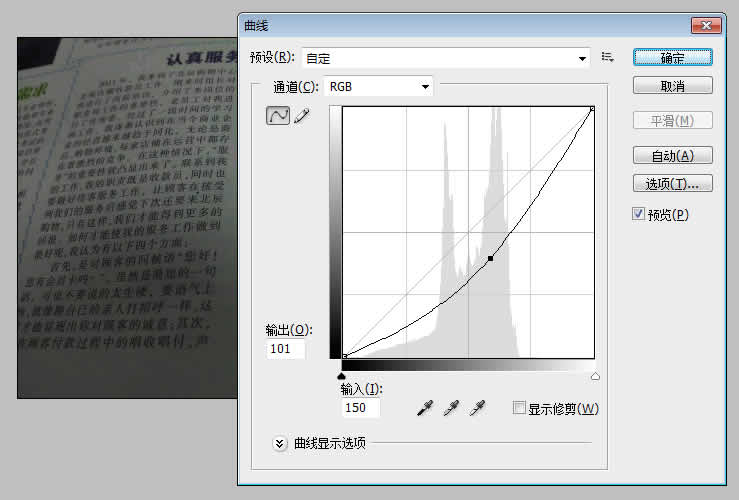The height and width of the screenshot is (500, 739).
Task: Pick the black point eyedropper
Action: pyautogui.click(x=425, y=408)
